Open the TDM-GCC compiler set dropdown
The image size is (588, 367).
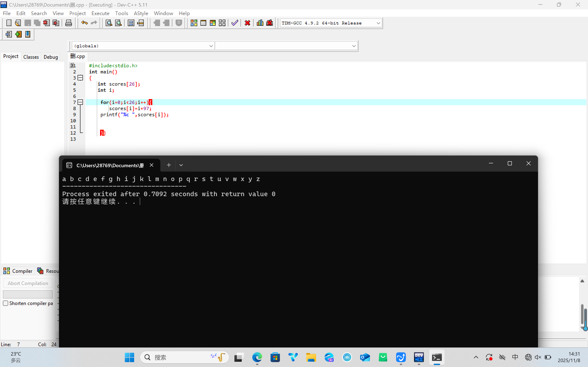378,23
